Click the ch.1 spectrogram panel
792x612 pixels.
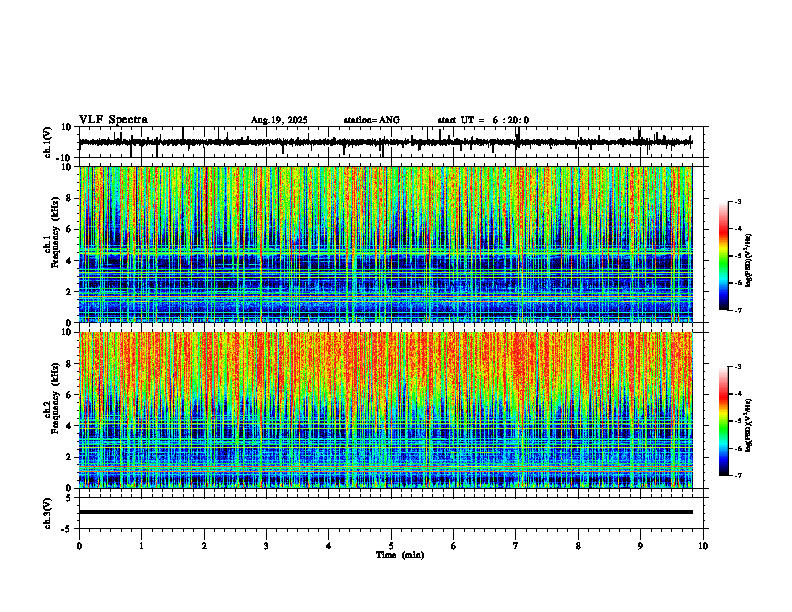(x=385, y=244)
